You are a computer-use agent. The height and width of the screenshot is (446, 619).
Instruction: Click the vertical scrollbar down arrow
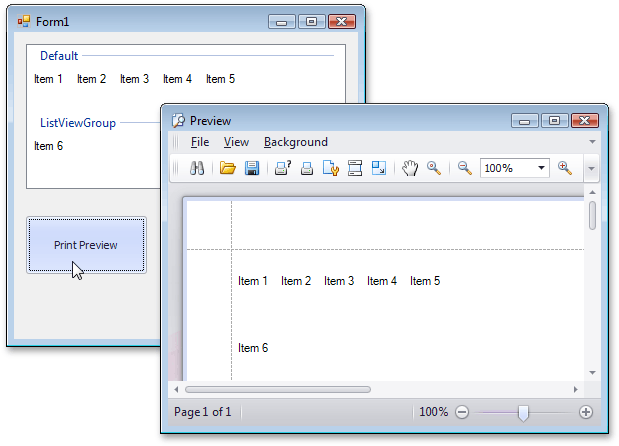coord(592,373)
